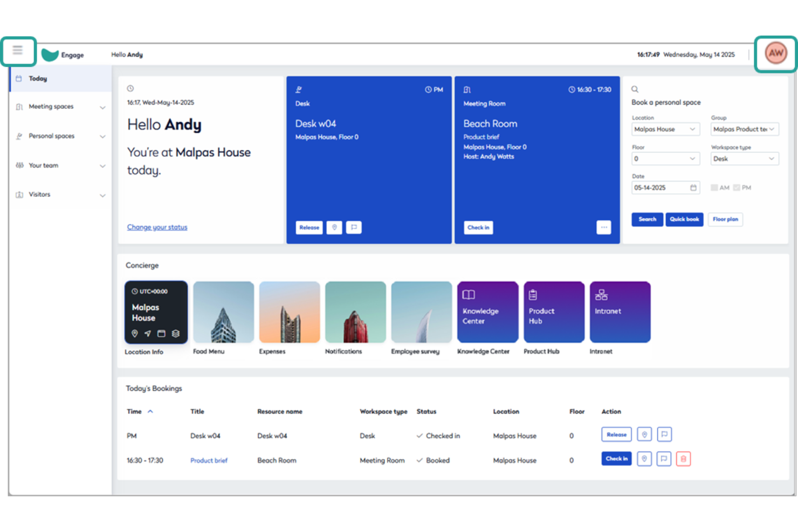Click layers icon in Malpas House tile
The width and height of the screenshot is (798, 532).
pyautogui.click(x=176, y=334)
